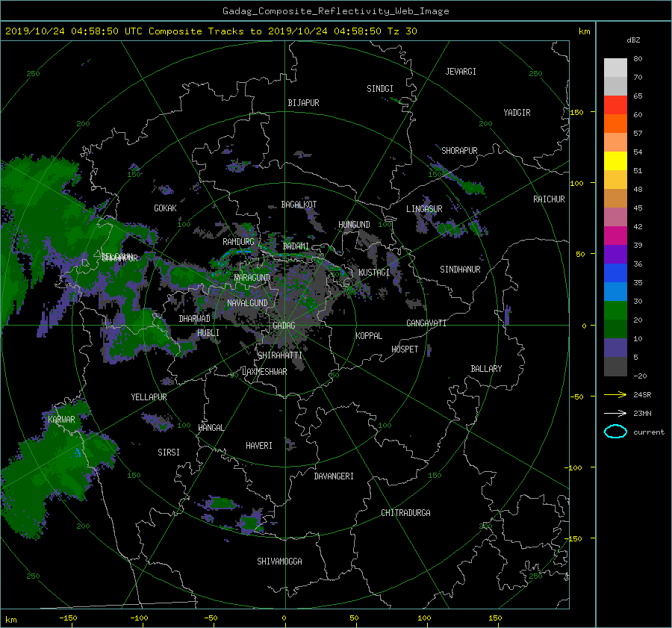Screen dimensions: 672x628
Task: Click the BAGALKOT city label
Action: (299, 205)
